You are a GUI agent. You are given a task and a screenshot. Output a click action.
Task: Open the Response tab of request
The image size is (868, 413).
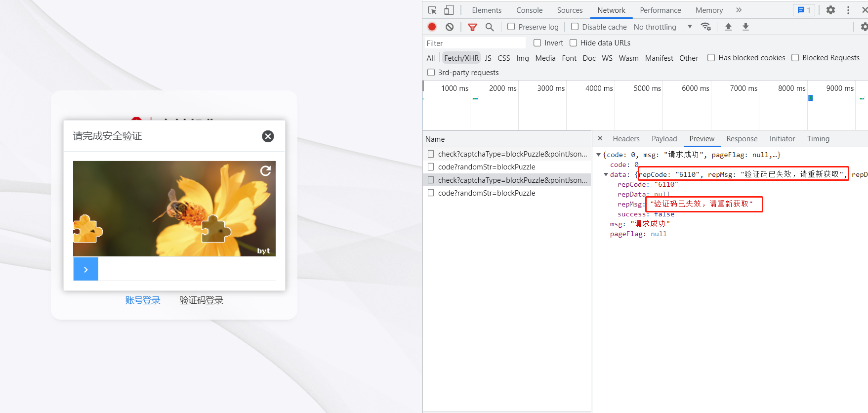(742, 139)
